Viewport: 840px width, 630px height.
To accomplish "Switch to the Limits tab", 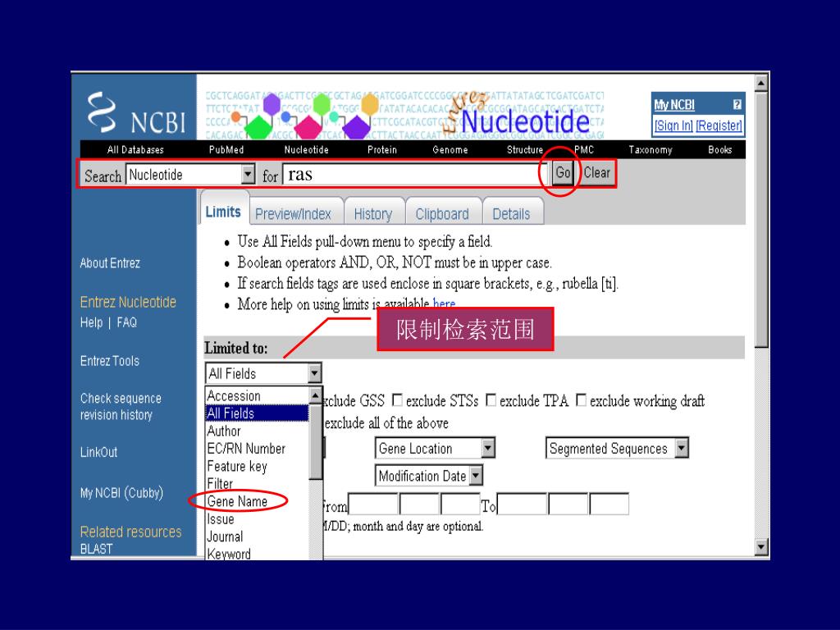I will (223, 212).
